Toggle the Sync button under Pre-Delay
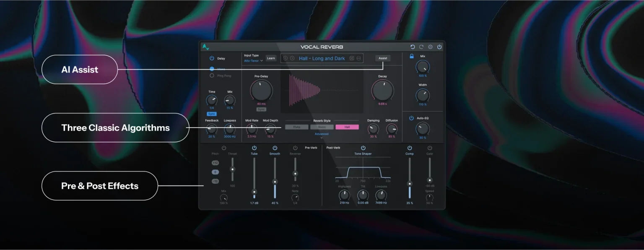Image resolution: width=644 pixels, height=250 pixels. tap(262, 109)
